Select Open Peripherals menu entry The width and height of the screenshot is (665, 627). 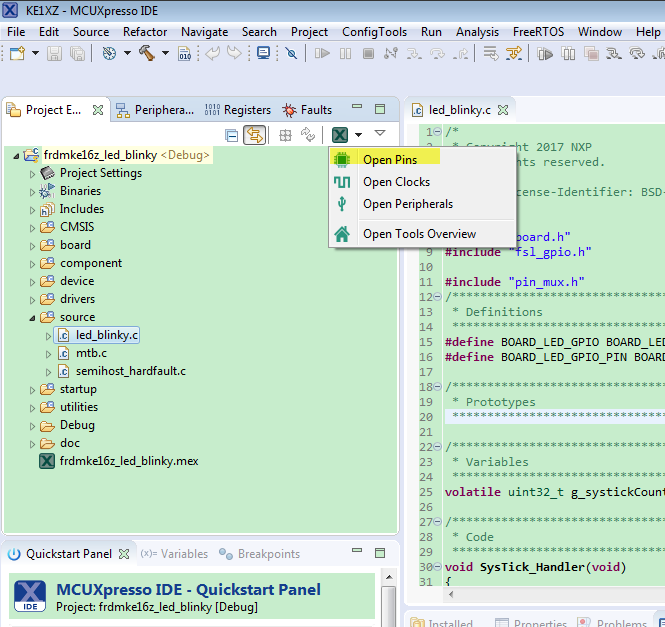[423, 204]
